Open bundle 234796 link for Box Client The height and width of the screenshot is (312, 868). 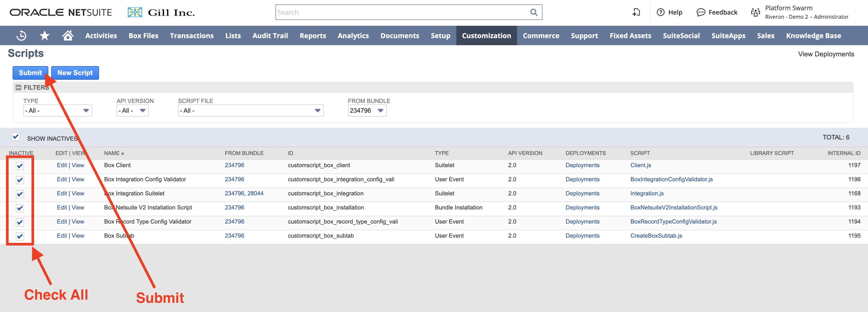point(234,165)
